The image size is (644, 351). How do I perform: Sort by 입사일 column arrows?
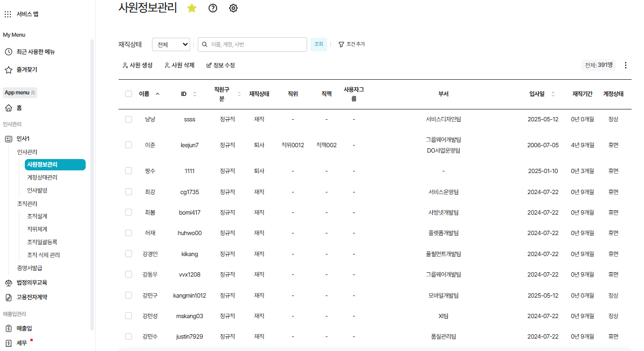553,94
